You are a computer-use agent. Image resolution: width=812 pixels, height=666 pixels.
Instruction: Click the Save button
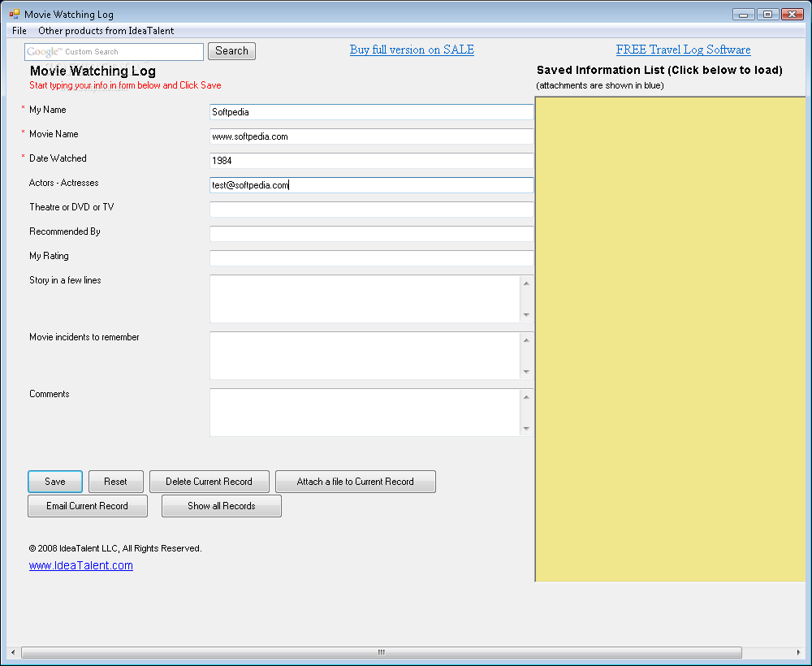(55, 482)
